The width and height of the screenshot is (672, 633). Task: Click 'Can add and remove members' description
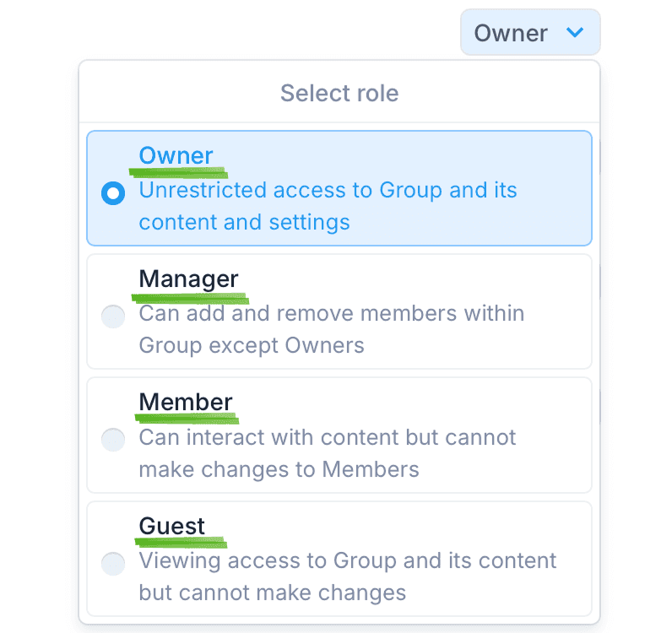(x=331, y=313)
